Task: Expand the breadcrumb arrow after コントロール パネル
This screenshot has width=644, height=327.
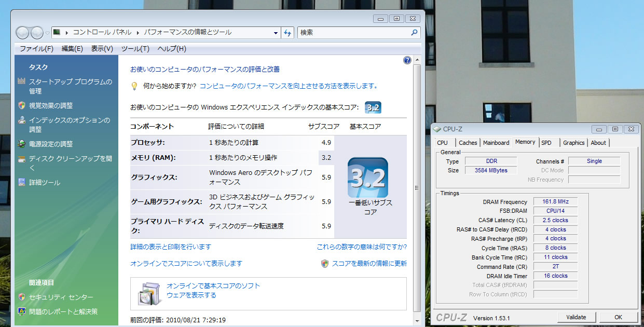Action: pos(138,32)
